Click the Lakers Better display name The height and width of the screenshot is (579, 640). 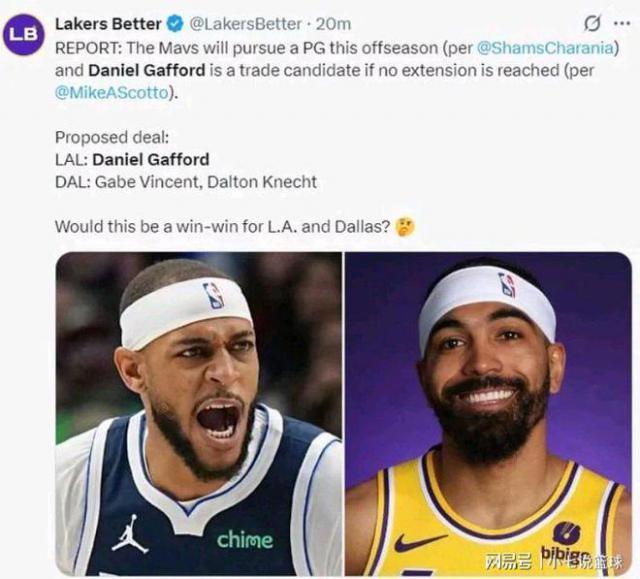click(107, 22)
